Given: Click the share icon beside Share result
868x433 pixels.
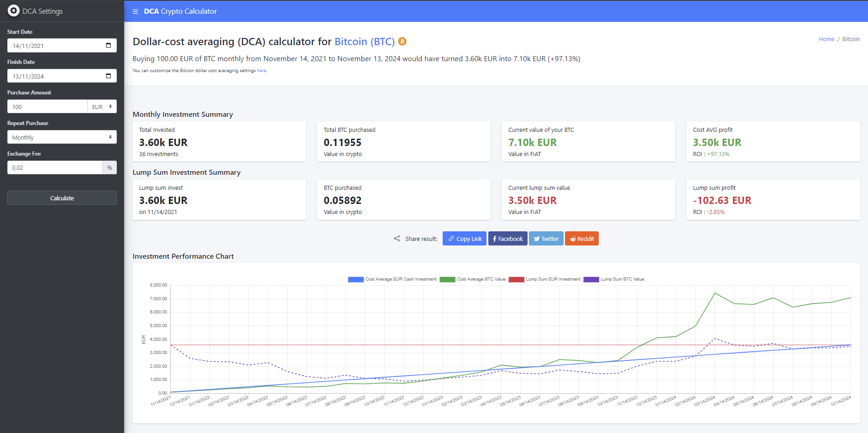Looking at the screenshot, I should (x=397, y=239).
